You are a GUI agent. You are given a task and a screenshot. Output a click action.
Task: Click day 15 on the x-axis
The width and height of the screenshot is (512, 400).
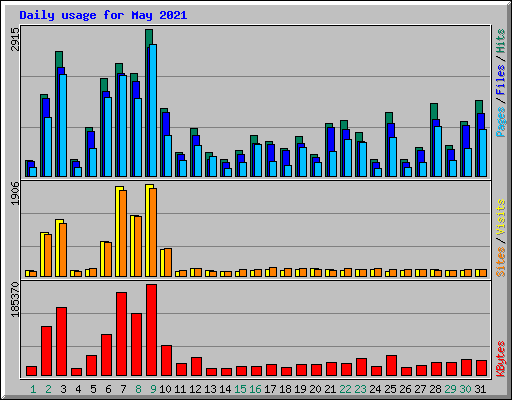[x=240, y=389]
